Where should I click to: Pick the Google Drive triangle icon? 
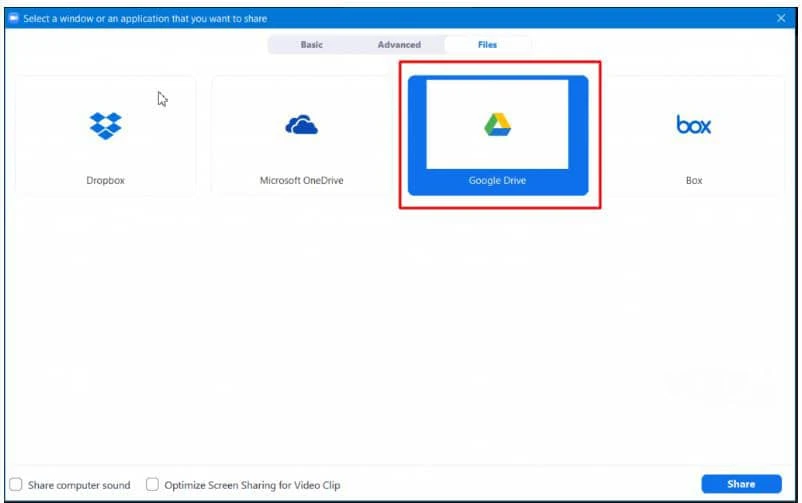point(497,124)
